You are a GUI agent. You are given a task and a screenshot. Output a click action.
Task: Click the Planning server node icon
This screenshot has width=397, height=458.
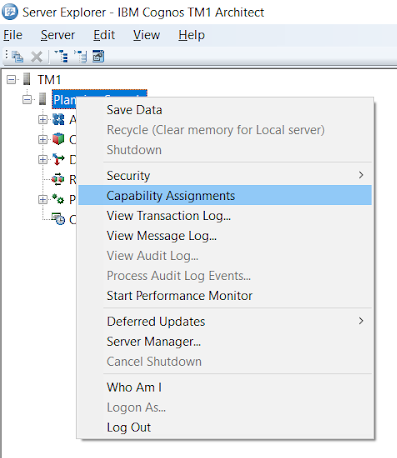coord(42,99)
